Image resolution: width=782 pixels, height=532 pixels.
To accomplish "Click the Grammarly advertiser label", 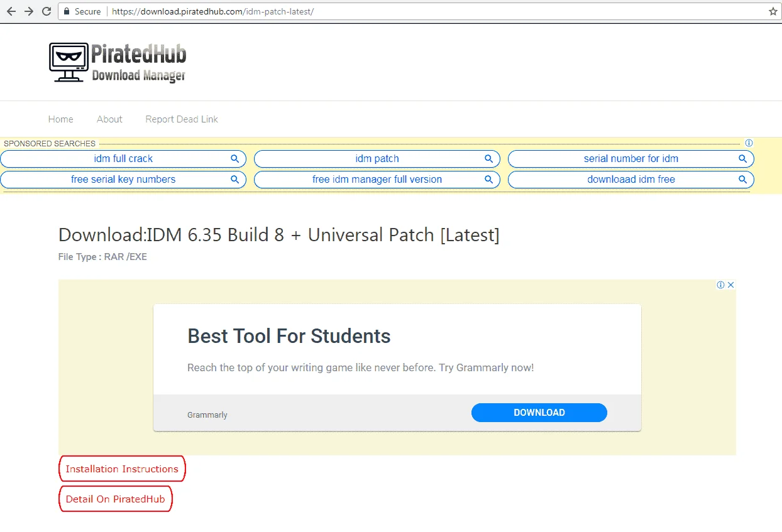I will (207, 415).
